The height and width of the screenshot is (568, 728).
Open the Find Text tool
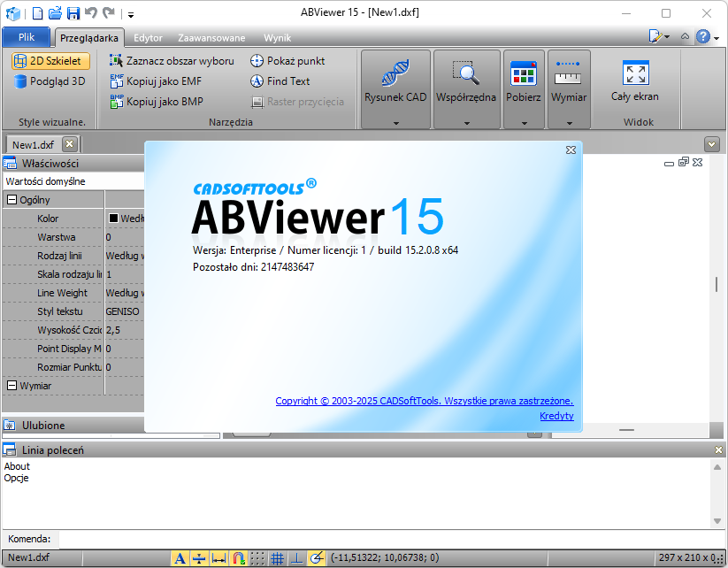(280, 81)
